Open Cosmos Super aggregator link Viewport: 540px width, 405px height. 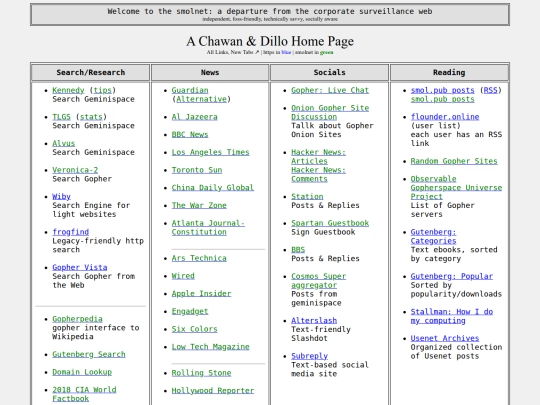[319, 281]
